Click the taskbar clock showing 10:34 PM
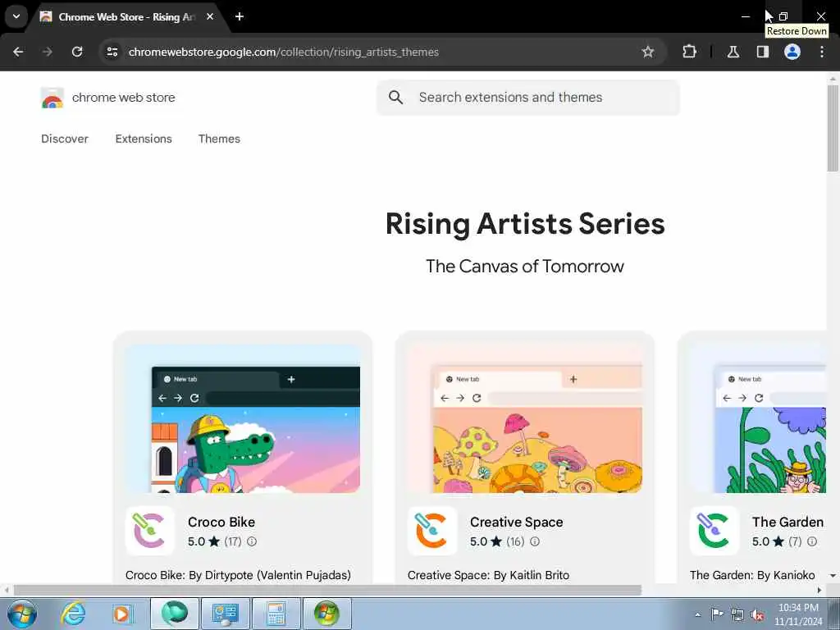The height and width of the screenshot is (630, 840). click(x=798, y=614)
